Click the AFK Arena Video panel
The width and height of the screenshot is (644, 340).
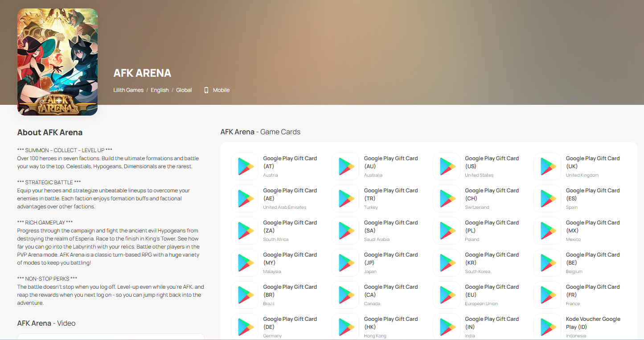(x=111, y=336)
